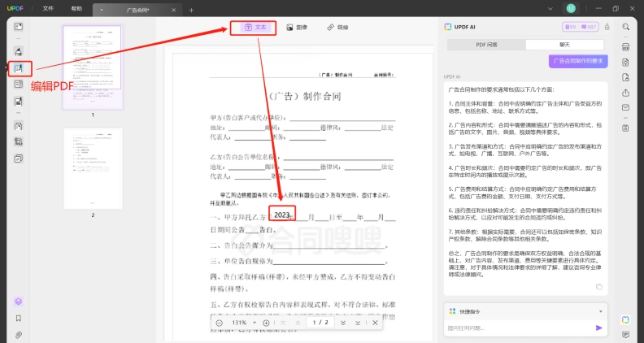Switch to the PDF 问答 tab
The height and width of the screenshot is (343, 644).
click(x=486, y=45)
